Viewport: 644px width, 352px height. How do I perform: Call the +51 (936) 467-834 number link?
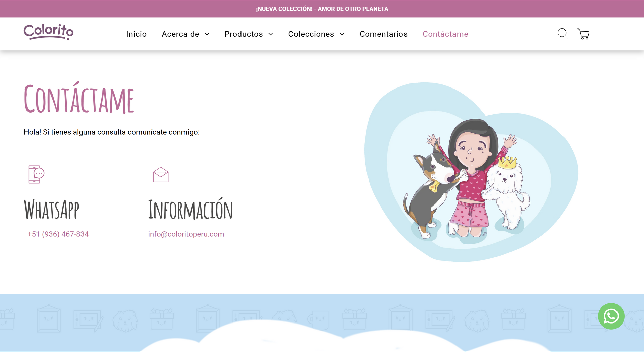point(58,234)
